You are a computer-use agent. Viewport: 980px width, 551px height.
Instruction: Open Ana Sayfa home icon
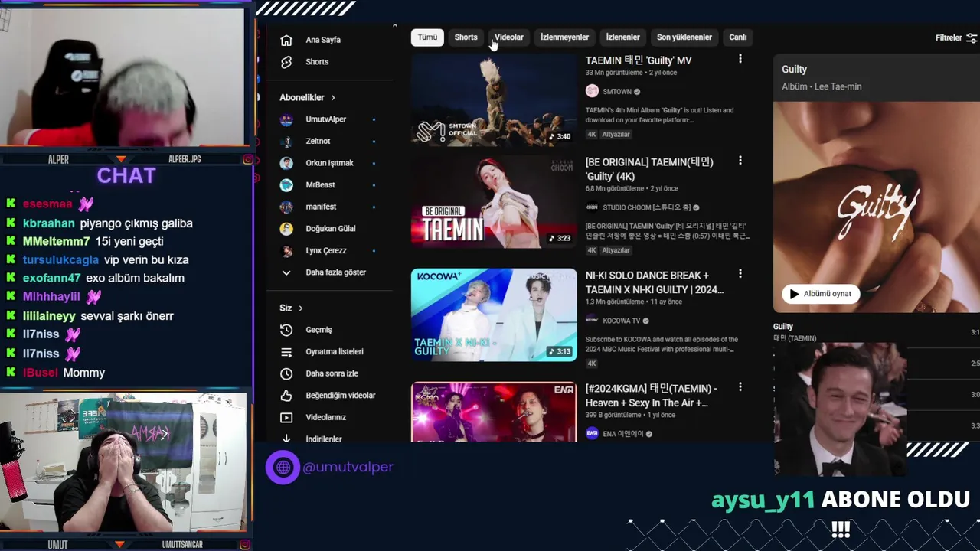click(x=286, y=40)
